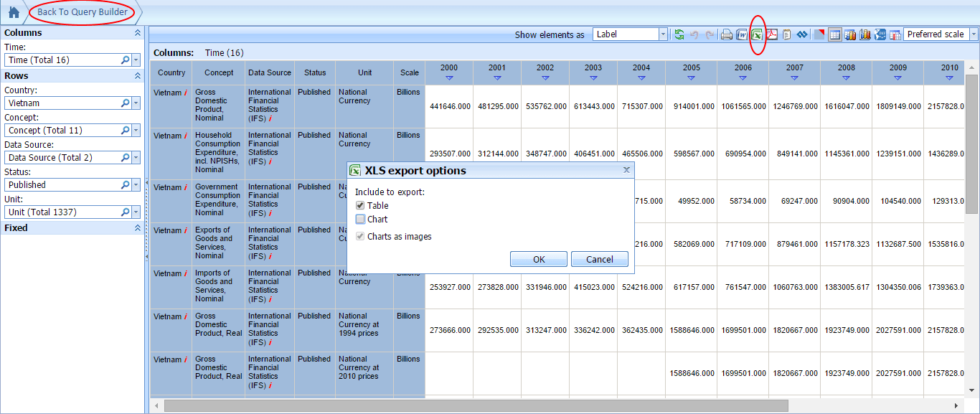Select the table view icon
Image resolution: width=980 pixels, height=414 pixels.
point(834,34)
